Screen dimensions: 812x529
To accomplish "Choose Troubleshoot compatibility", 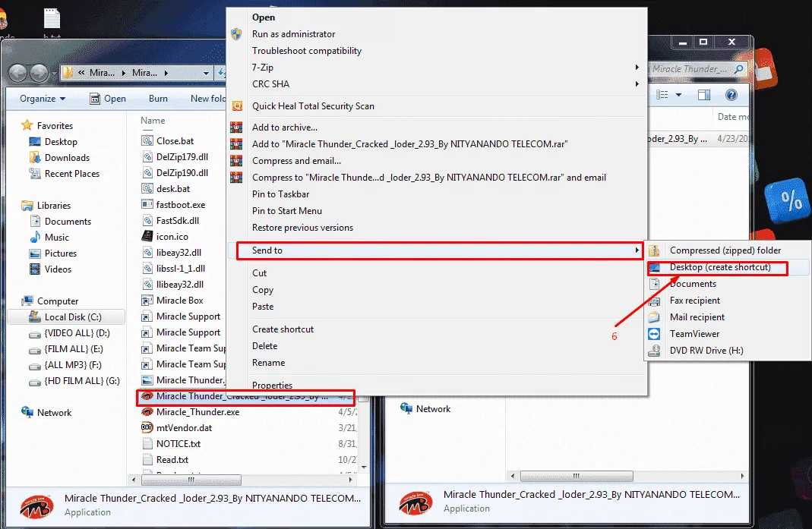I will click(438, 51).
